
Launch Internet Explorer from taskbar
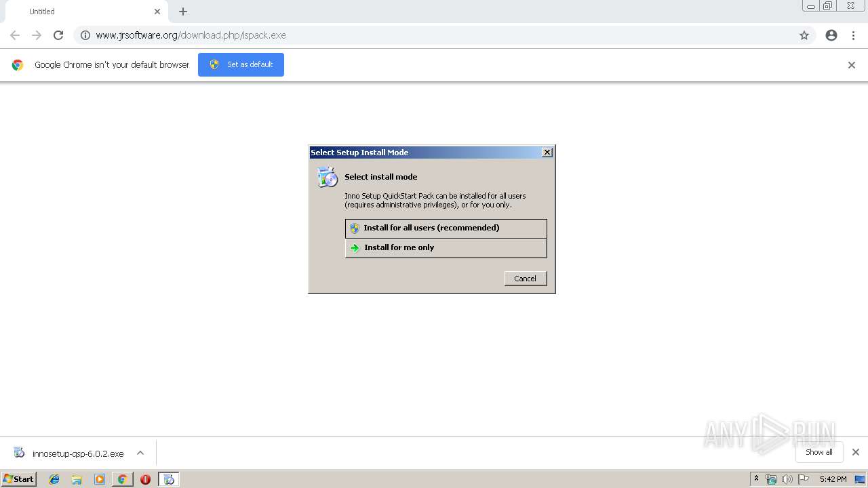coord(54,479)
